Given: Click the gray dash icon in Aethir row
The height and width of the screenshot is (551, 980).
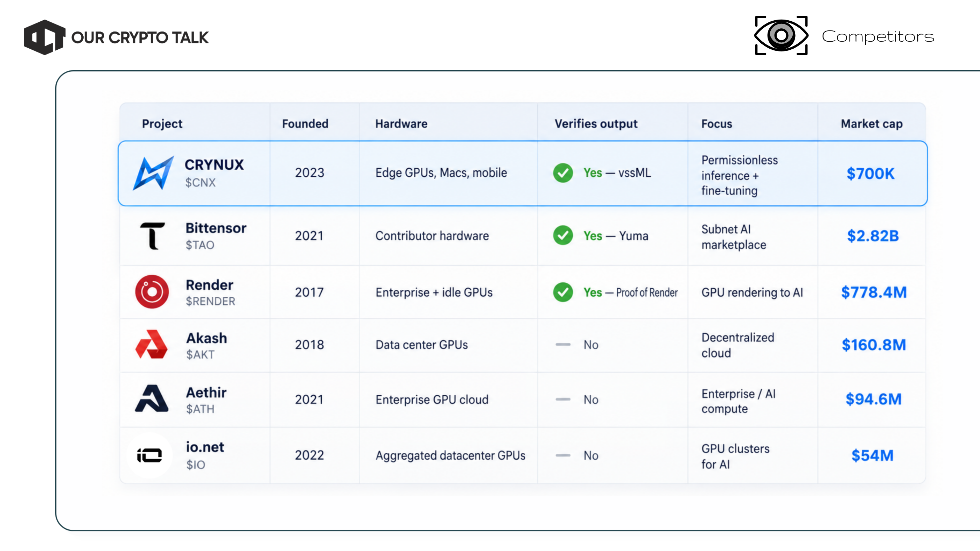Looking at the screenshot, I should (x=563, y=399).
